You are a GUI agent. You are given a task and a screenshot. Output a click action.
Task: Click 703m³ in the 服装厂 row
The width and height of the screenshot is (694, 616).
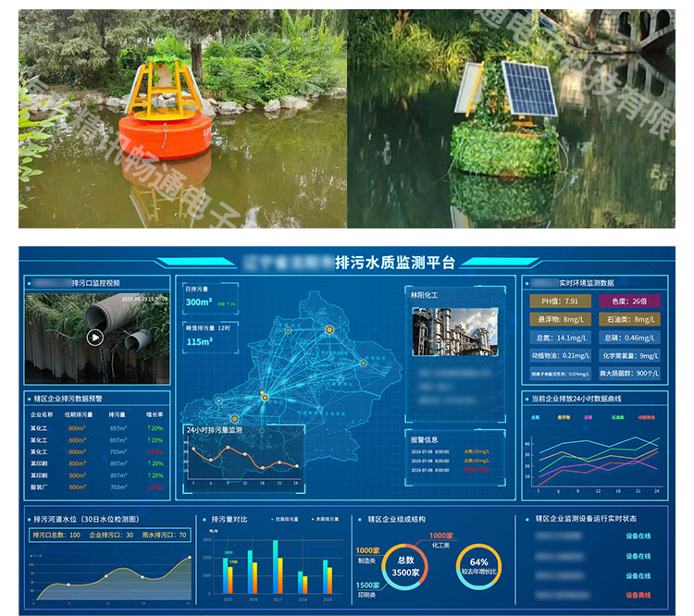[x=118, y=487]
